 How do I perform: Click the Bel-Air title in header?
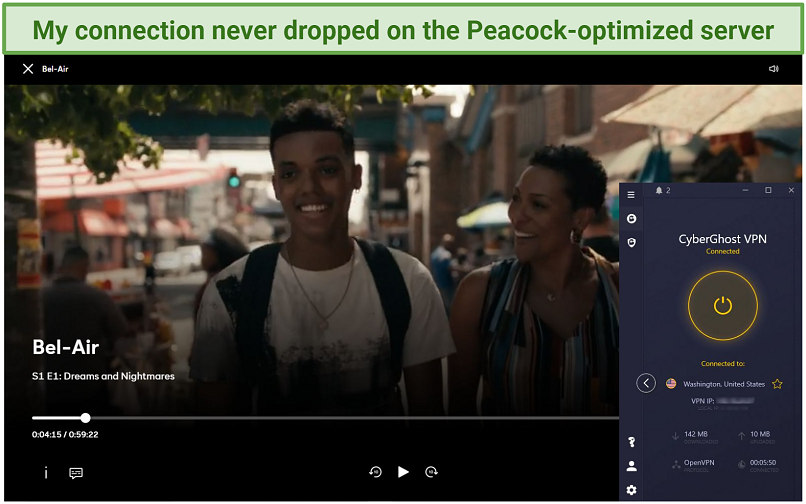pos(55,69)
